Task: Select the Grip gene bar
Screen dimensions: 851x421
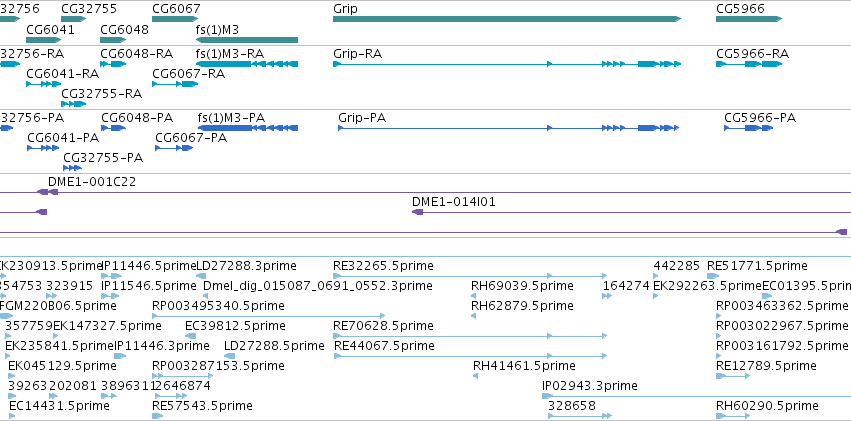Action: [507, 19]
